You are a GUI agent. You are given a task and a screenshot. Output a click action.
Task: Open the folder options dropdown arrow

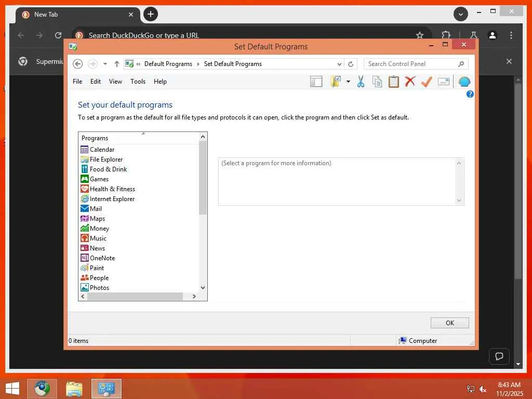point(348,82)
